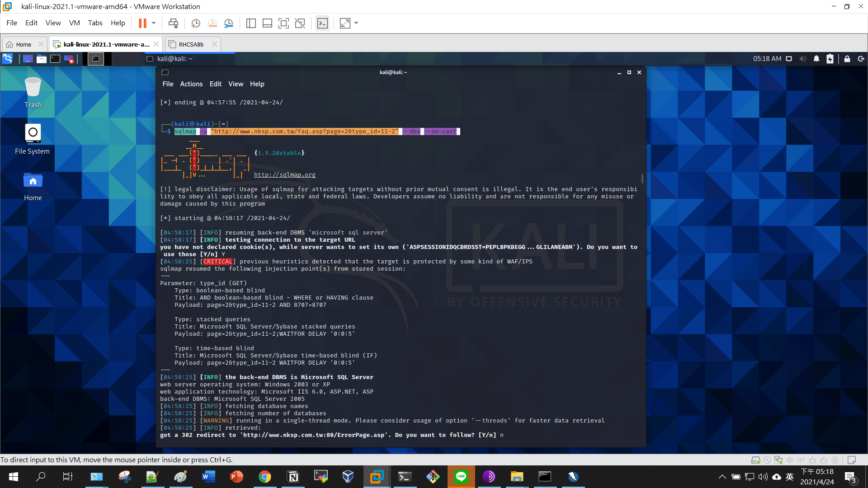Open Windows Task View
Image resolution: width=868 pixels, height=488 pixels.
click(x=68, y=477)
